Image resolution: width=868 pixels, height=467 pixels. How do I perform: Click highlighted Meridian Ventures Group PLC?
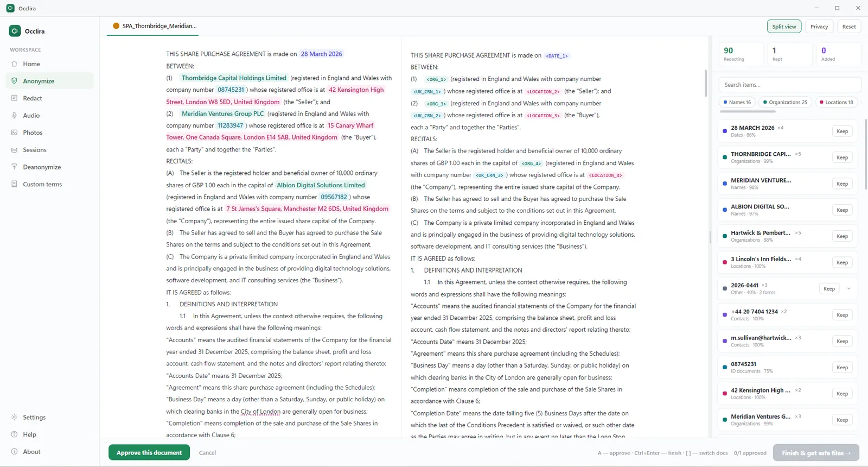point(222,113)
